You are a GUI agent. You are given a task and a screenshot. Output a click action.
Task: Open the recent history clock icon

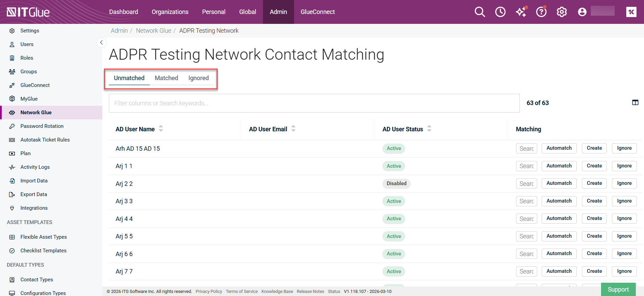tap(500, 12)
